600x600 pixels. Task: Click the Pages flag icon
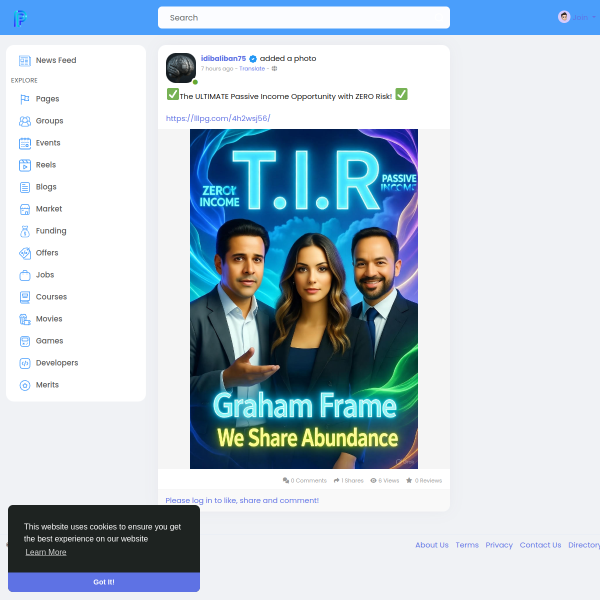[x=25, y=99]
